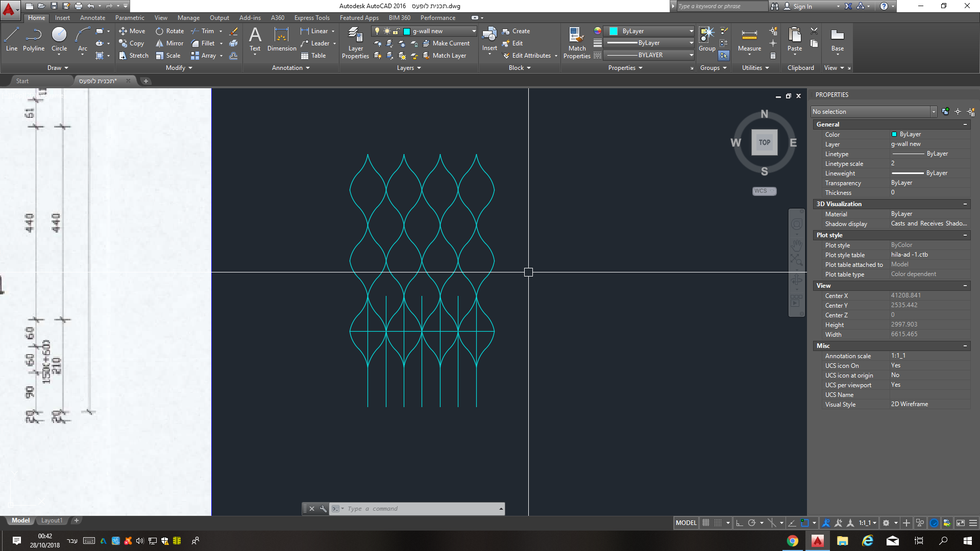Click the Group objects tool
The width and height of the screenshot is (980, 551).
point(707,39)
